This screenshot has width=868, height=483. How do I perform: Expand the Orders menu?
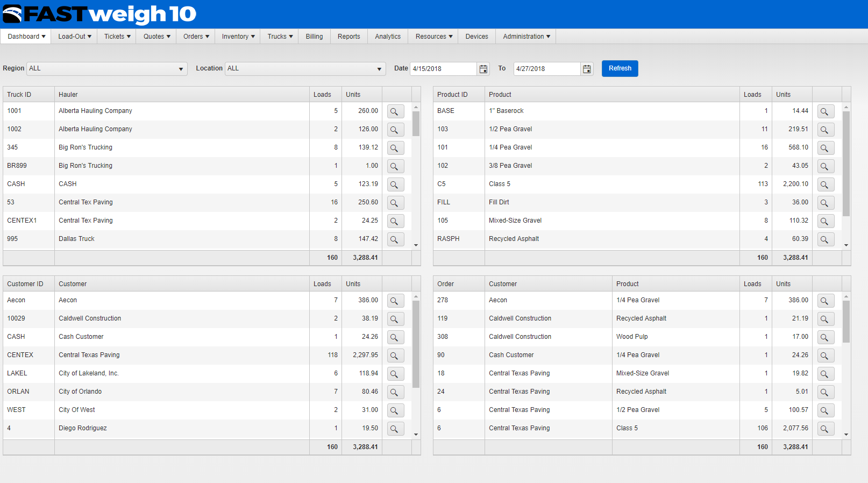point(196,37)
